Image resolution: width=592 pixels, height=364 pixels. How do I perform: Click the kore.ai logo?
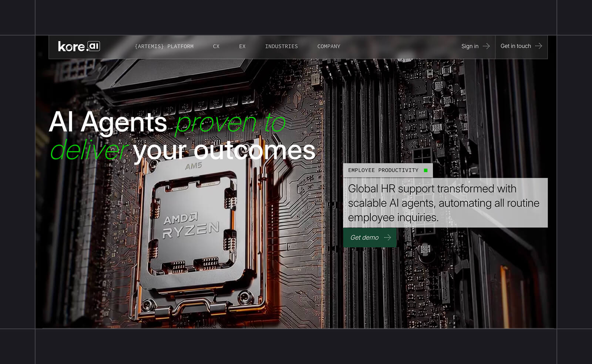(79, 46)
